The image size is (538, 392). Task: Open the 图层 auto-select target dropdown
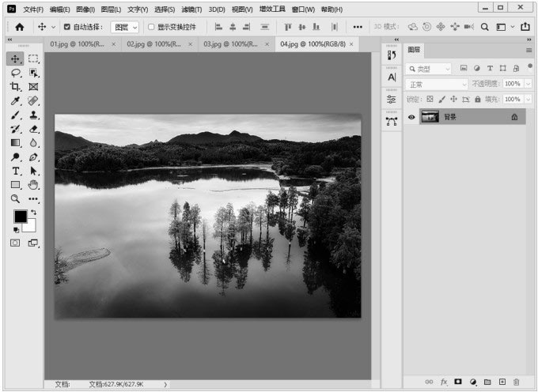pyautogui.click(x=125, y=26)
